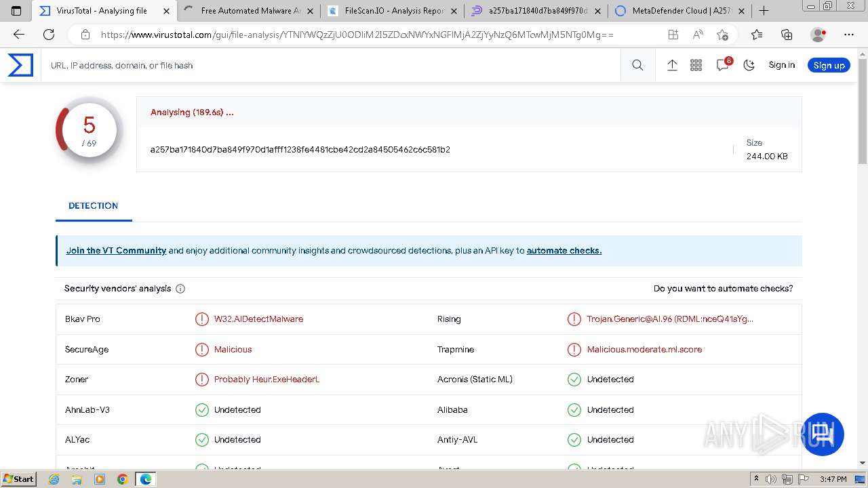Click the Sign up button
868x488 pixels.
click(x=829, y=65)
